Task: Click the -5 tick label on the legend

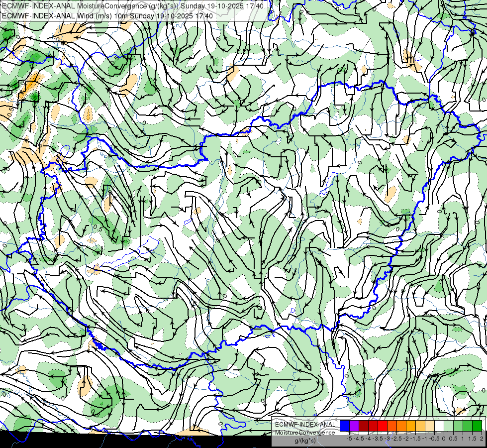Action: 349,439
